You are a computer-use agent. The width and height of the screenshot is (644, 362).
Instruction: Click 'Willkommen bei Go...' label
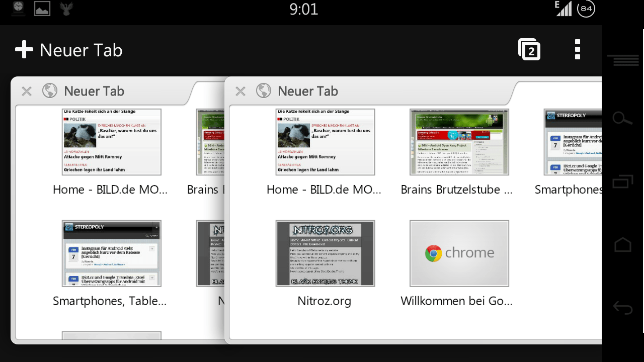click(457, 301)
